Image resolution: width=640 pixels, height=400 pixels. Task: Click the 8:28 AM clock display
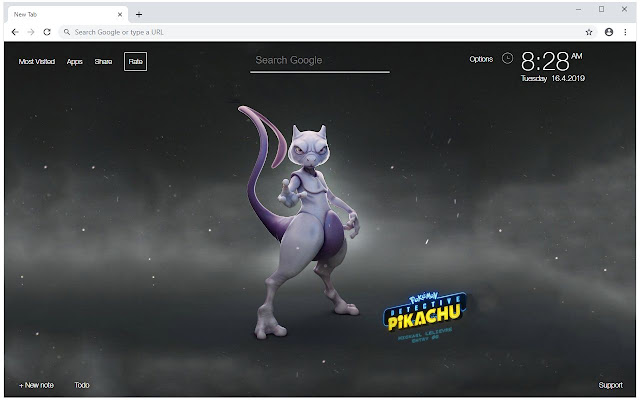(x=551, y=61)
